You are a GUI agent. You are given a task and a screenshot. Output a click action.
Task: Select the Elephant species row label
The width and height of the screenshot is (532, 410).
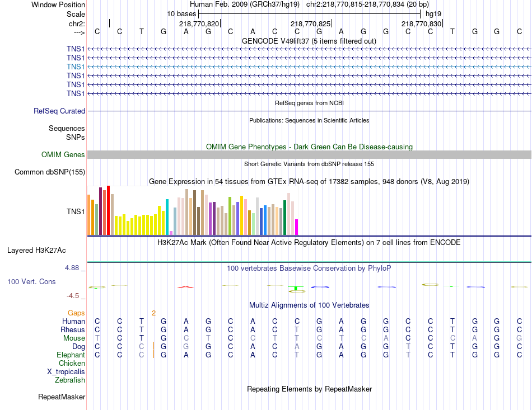[x=71, y=355]
